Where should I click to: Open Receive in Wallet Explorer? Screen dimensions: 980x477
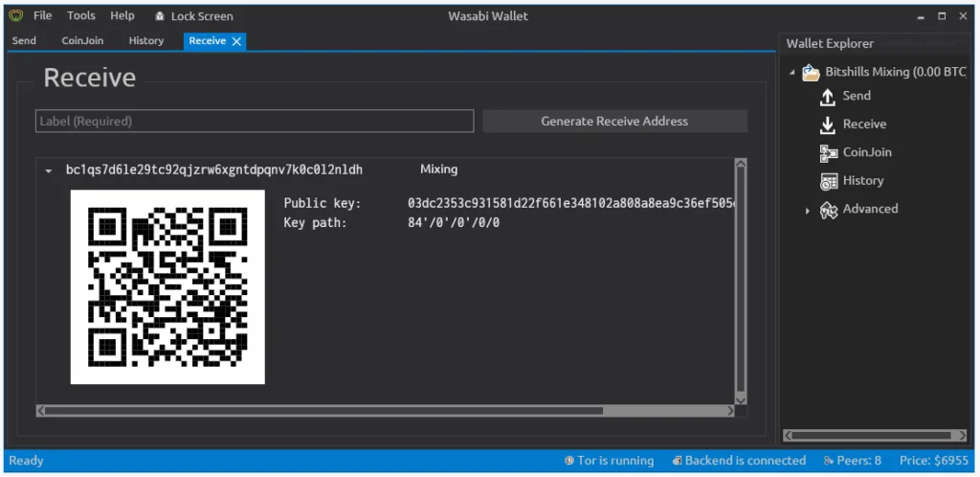click(x=864, y=124)
